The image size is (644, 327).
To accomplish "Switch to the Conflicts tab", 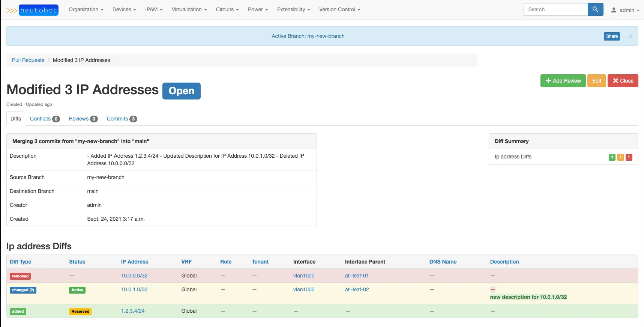I will coord(45,119).
